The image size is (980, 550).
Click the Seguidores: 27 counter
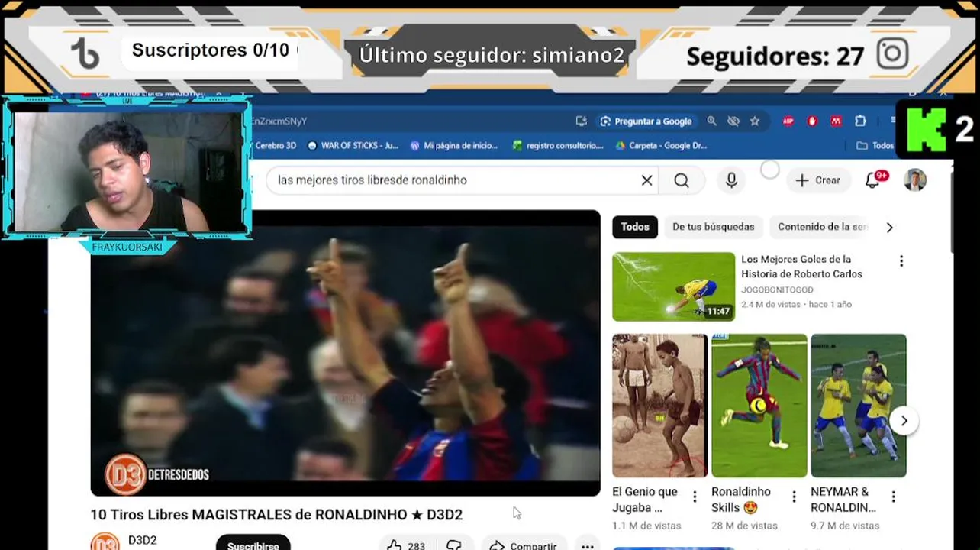click(775, 56)
